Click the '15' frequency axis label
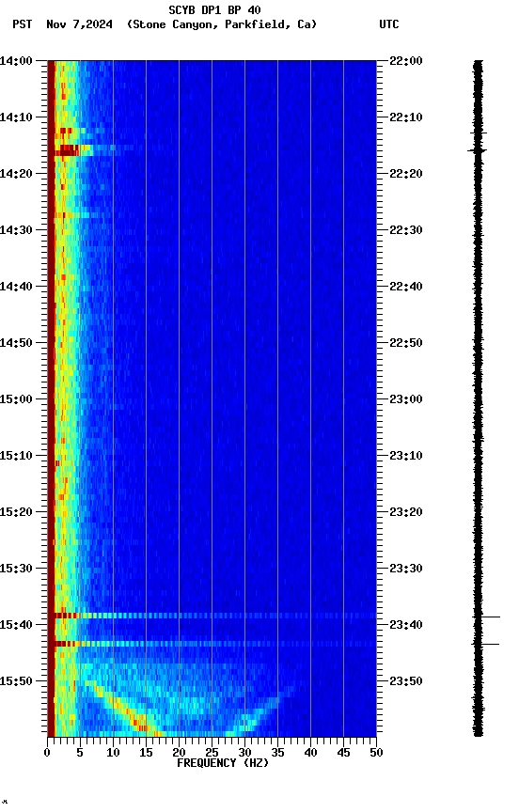 click(146, 753)
